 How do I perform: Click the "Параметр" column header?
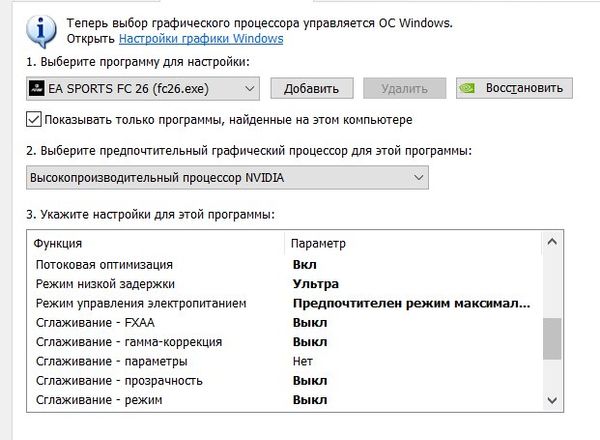coord(318,243)
